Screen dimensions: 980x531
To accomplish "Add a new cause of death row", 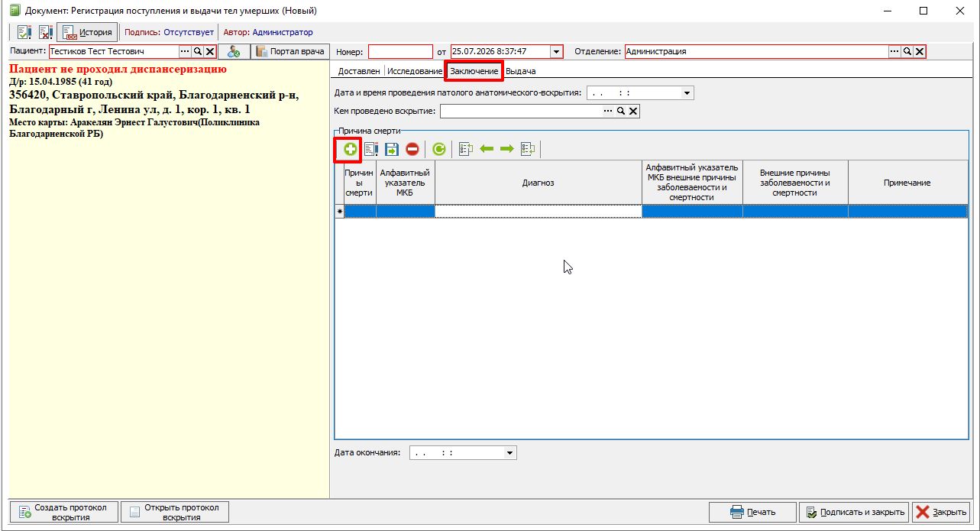I will tap(350, 149).
